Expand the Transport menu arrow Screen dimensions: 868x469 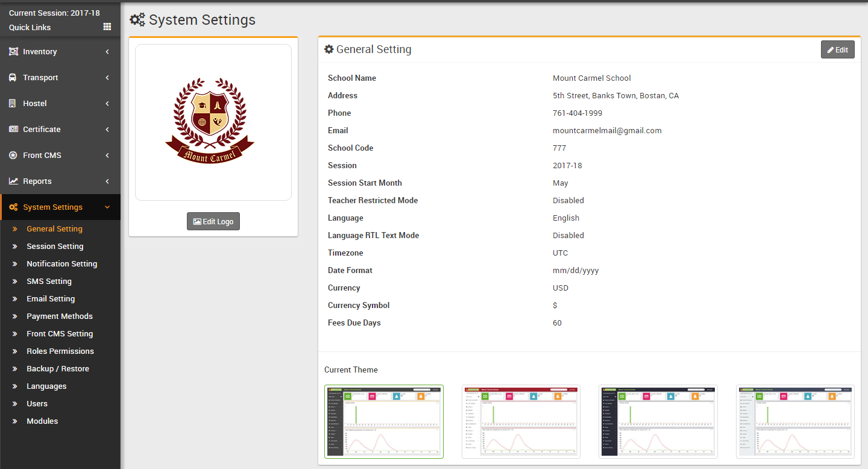[x=107, y=78]
